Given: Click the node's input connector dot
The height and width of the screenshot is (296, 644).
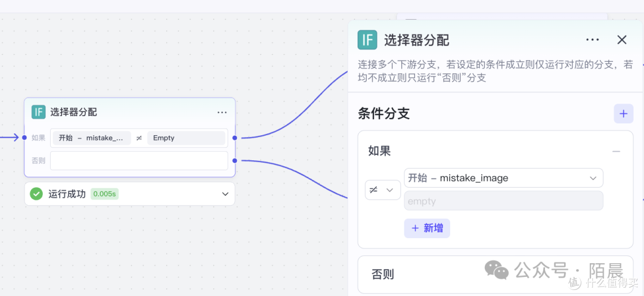Looking at the screenshot, I should click(x=24, y=138).
